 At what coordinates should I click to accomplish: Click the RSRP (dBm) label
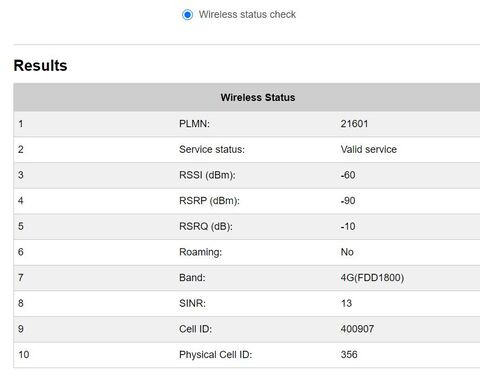point(209,201)
